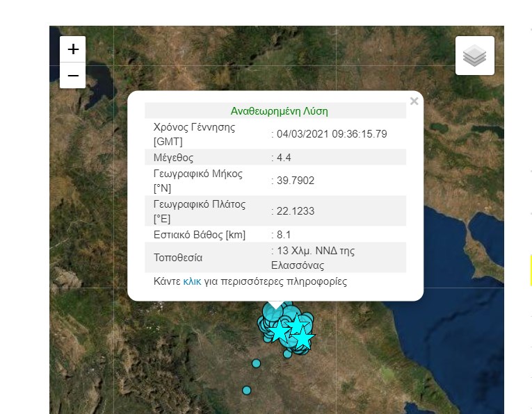Click the 22.1233 coordinate value

click(296, 211)
